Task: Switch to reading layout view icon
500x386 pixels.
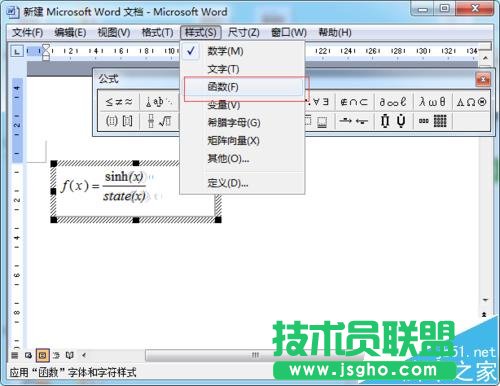Action: click(70, 355)
